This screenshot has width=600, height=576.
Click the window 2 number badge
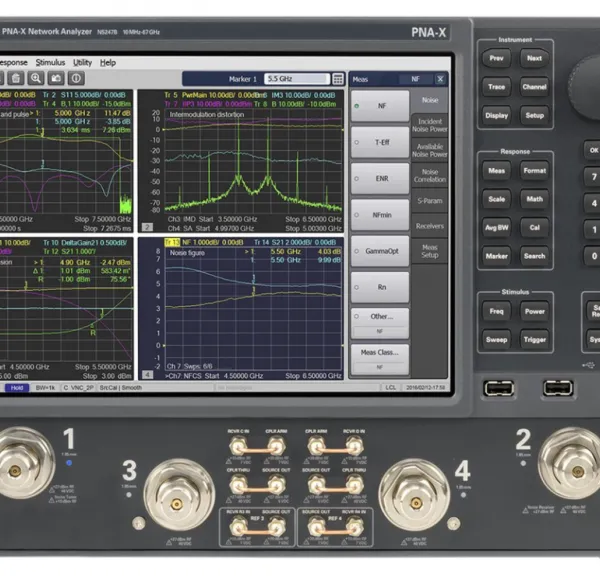pyautogui.click(x=147, y=227)
